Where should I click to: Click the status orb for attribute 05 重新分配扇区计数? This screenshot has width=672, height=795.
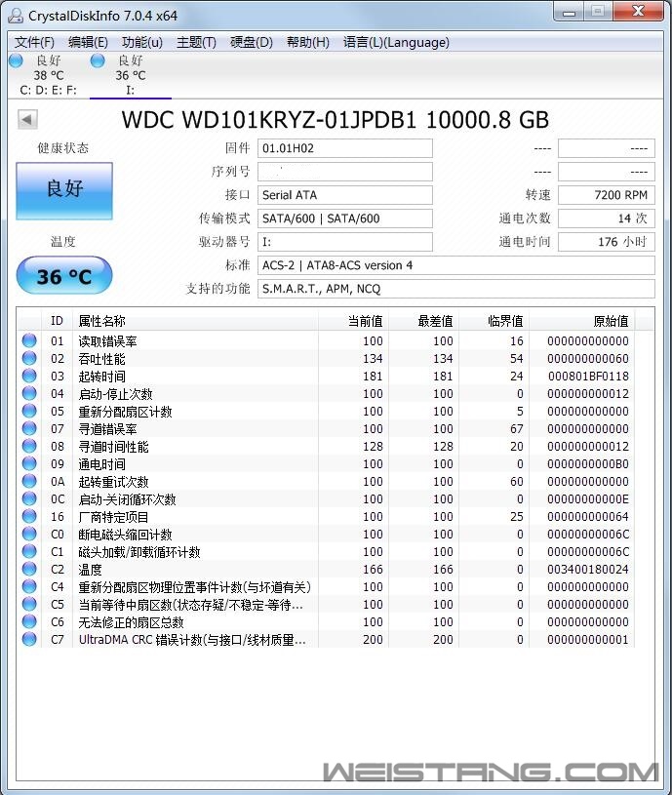29,411
